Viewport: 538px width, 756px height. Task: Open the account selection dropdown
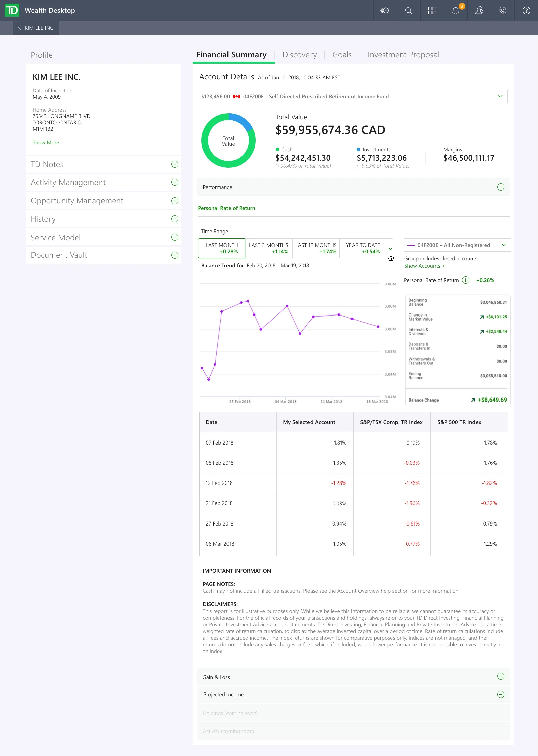[x=353, y=97]
